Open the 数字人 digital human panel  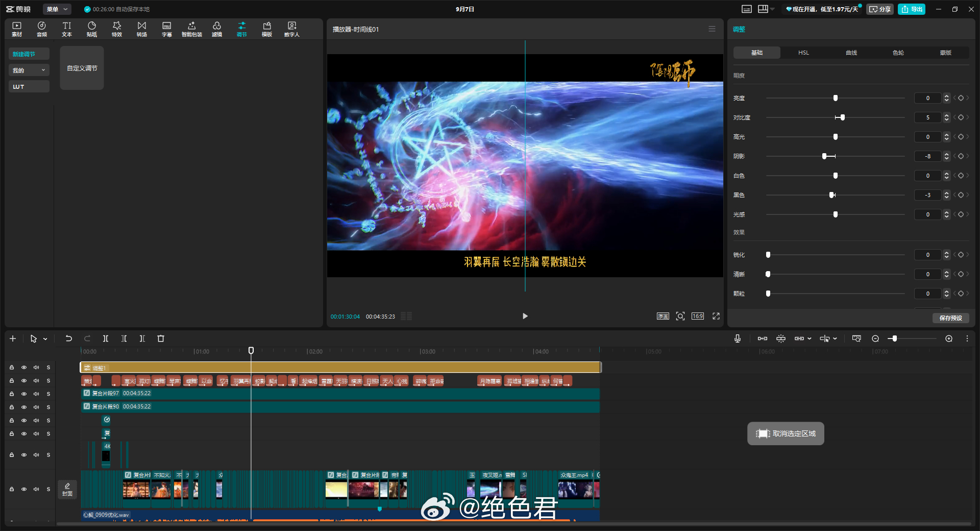coord(292,29)
